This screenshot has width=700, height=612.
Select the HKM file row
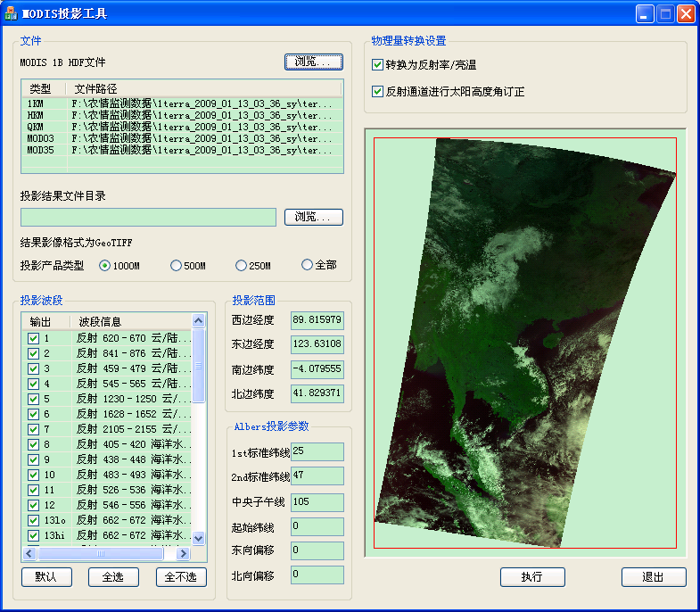182,115
